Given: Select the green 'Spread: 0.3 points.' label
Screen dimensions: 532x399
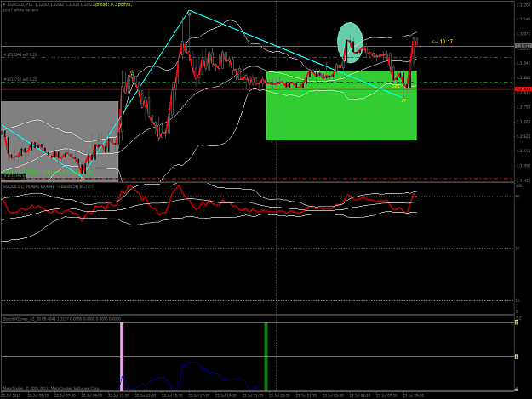Looking at the screenshot, I should point(113,4).
